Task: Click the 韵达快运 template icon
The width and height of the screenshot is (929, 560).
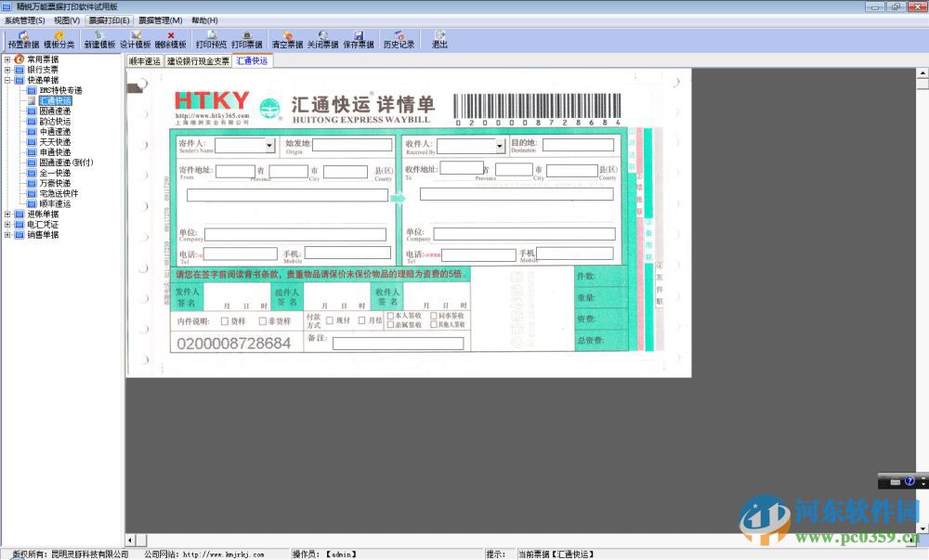Action: 32,122
